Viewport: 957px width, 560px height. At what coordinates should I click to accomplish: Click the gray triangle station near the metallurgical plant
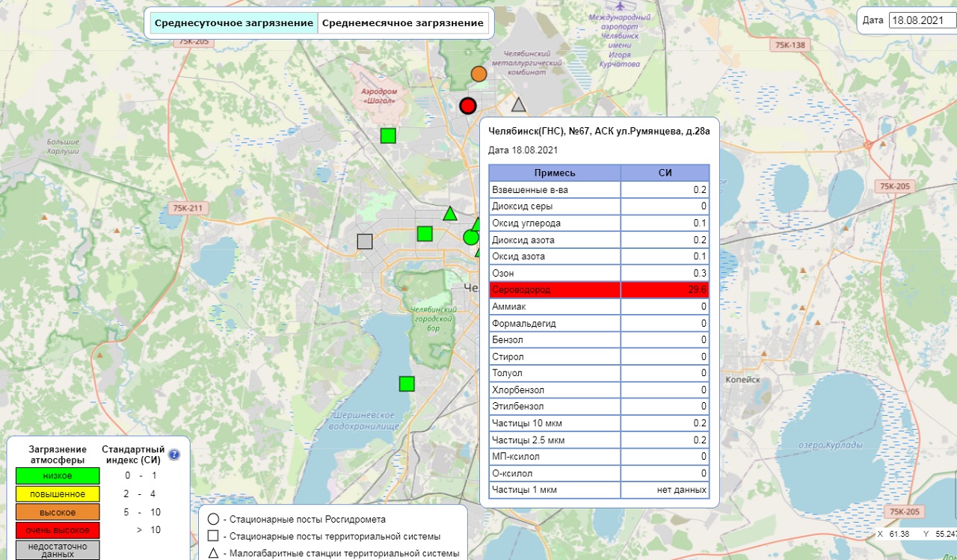click(518, 105)
